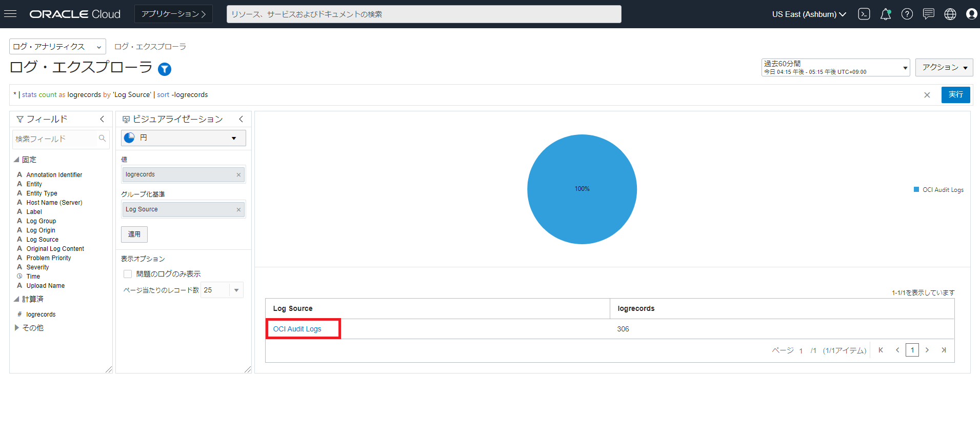Open the アクション menu
This screenshot has width=980, height=432.
coord(944,67)
